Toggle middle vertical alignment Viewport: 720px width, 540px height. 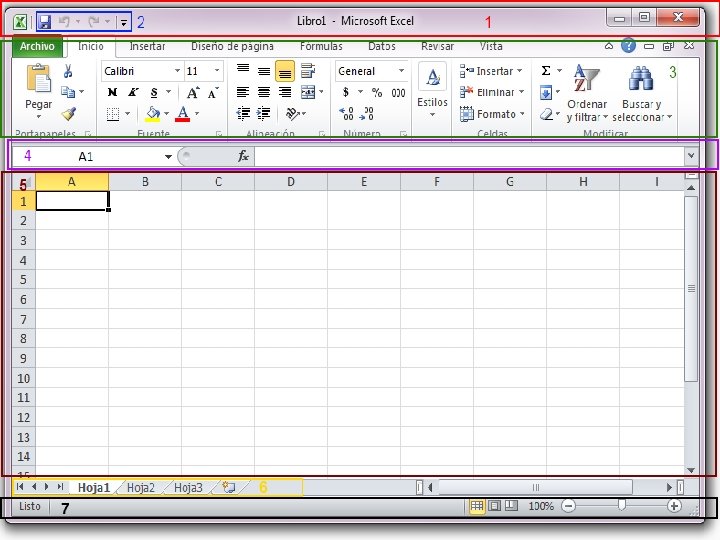[x=264, y=71]
